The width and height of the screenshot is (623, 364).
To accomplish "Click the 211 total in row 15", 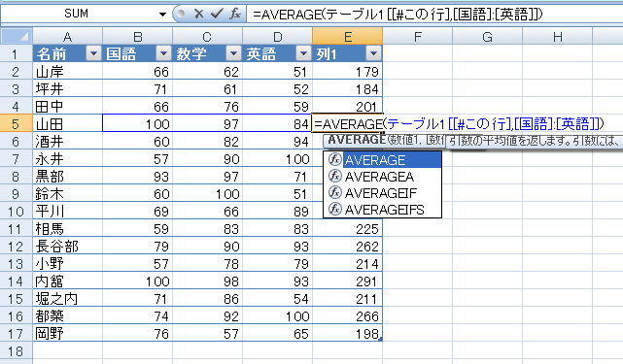I will [347, 298].
